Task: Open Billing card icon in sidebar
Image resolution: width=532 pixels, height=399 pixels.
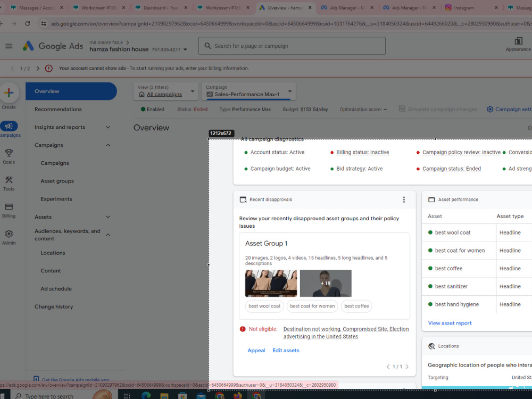Action: tap(9, 206)
